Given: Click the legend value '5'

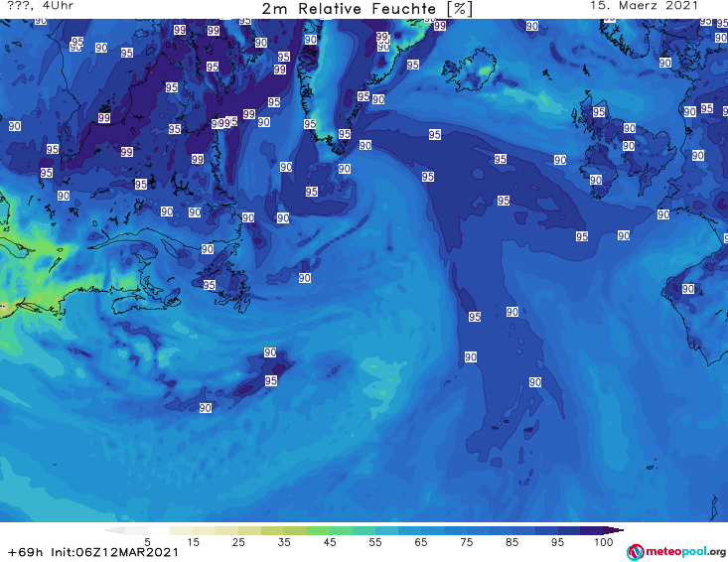Looking at the screenshot, I should [x=147, y=542].
